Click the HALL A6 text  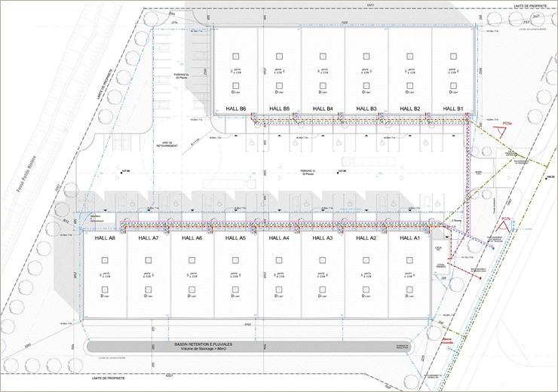pos(192,238)
